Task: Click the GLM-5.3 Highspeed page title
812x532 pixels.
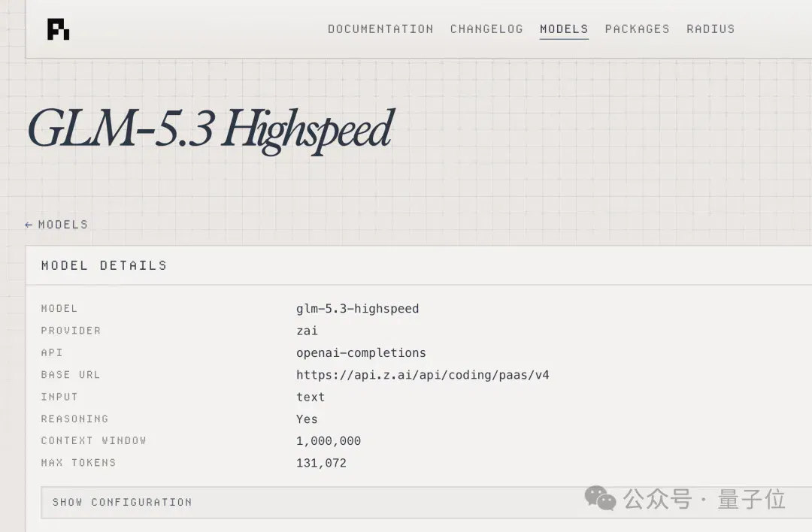Action: pos(211,129)
